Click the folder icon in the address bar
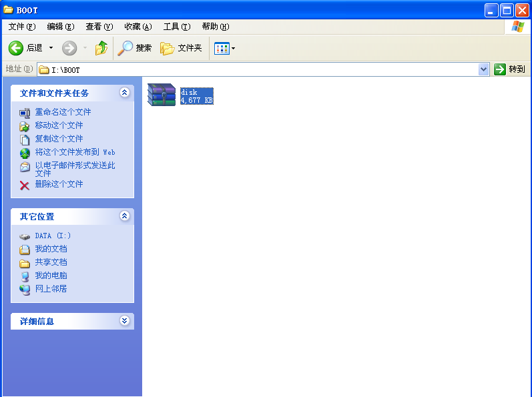The width and height of the screenshot is (532, 397). 44,70
